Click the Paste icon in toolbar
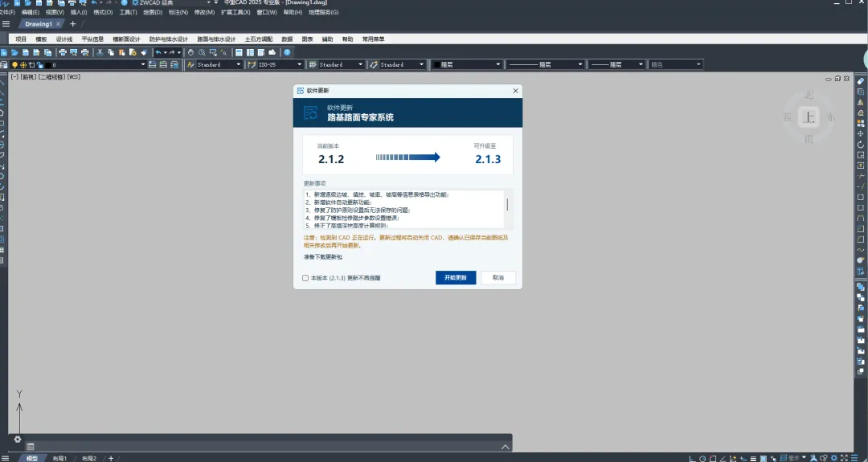 tap(122, 52)
